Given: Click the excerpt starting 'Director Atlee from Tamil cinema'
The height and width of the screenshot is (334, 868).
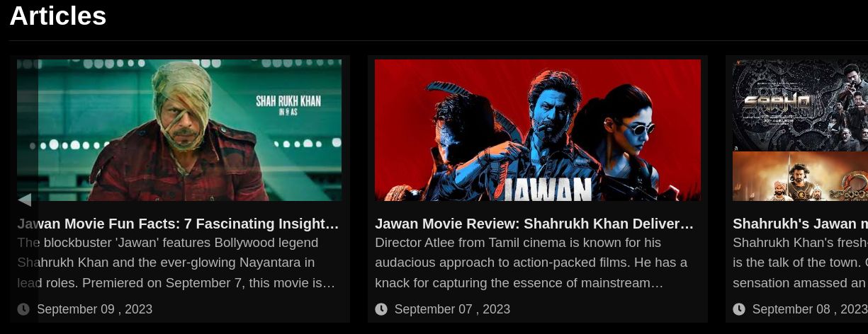Looking at the screenshot, I should 531,263.
